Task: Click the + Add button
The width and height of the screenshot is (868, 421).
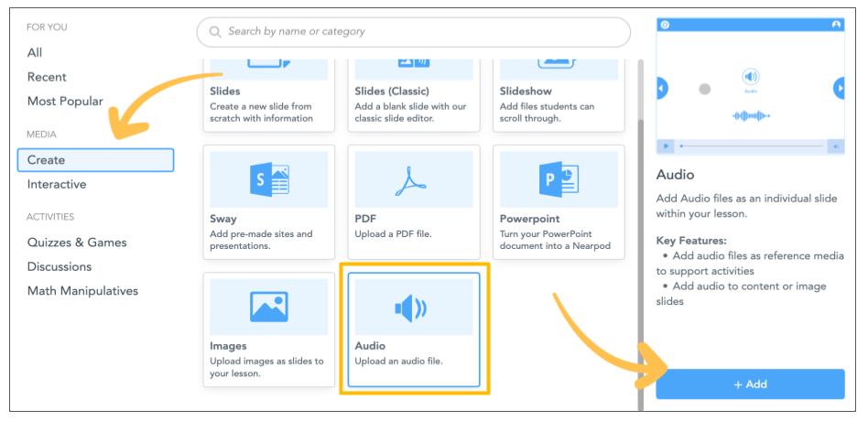Action: click(750, 384)
